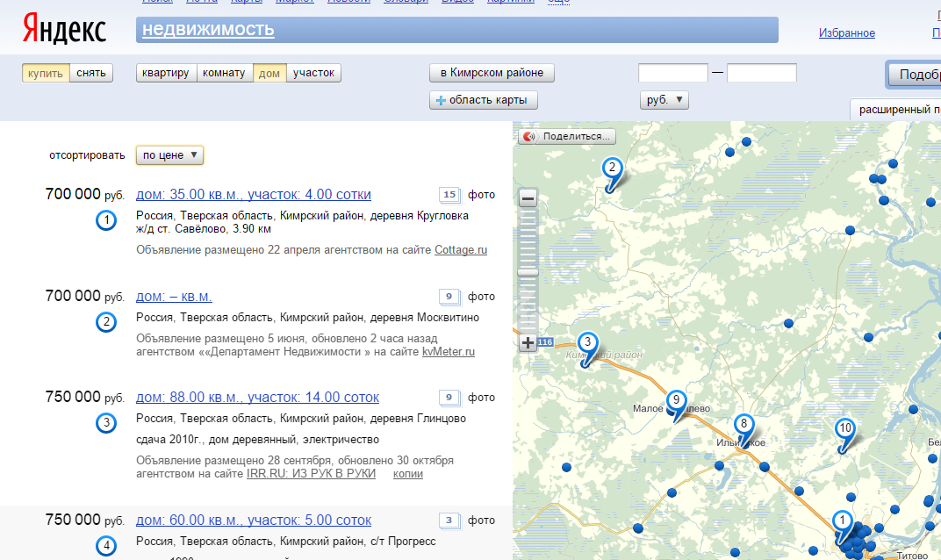Click the road 116 label on map

(x=545, y=342)
